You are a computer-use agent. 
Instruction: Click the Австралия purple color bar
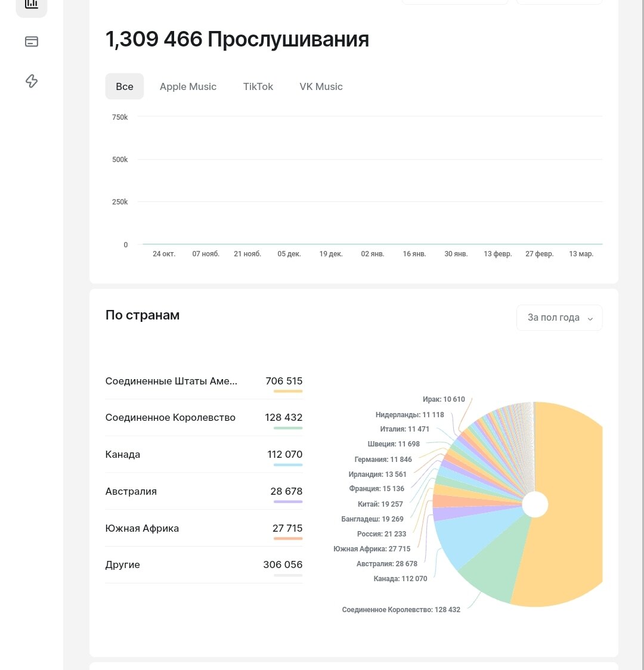[x=288, y=502]
